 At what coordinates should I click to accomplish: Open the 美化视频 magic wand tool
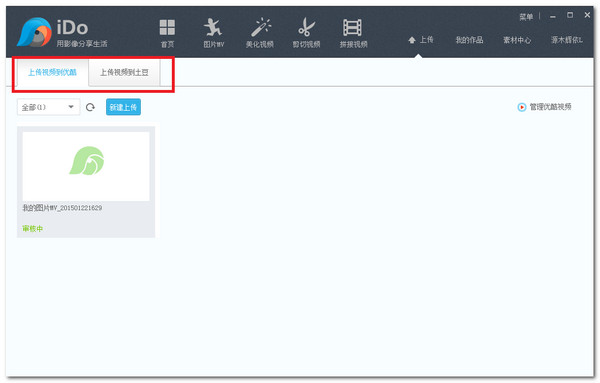(x=260, y=33)
